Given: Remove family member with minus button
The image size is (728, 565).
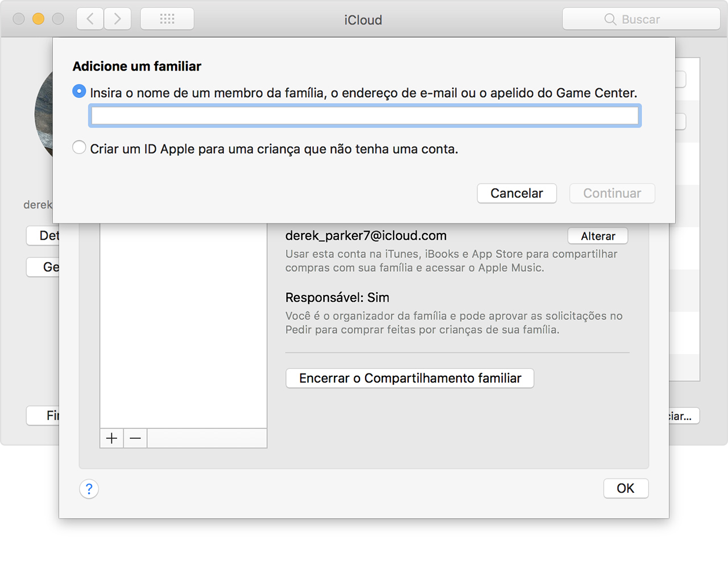Looking at the screenshot, I should [x=135, y=438].
